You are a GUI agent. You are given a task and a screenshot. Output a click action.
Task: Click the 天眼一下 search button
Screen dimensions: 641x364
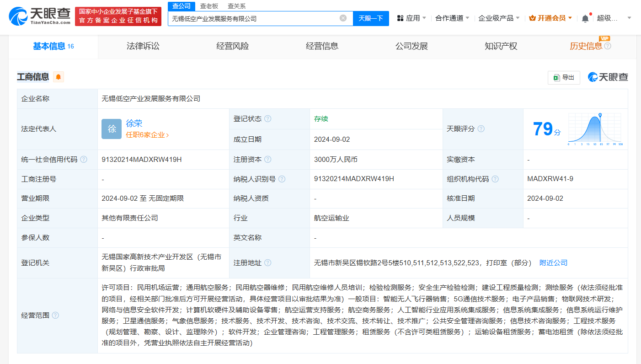(x=371, y=18)
